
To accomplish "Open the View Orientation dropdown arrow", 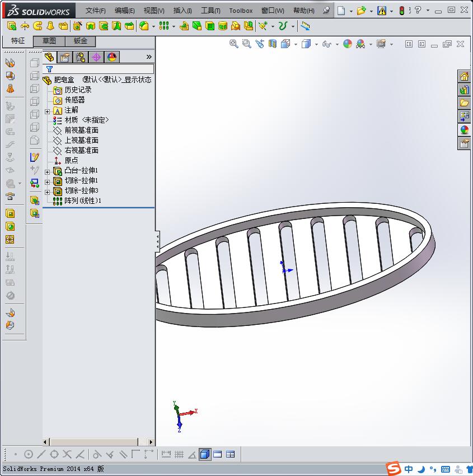I will click(296, 44).
